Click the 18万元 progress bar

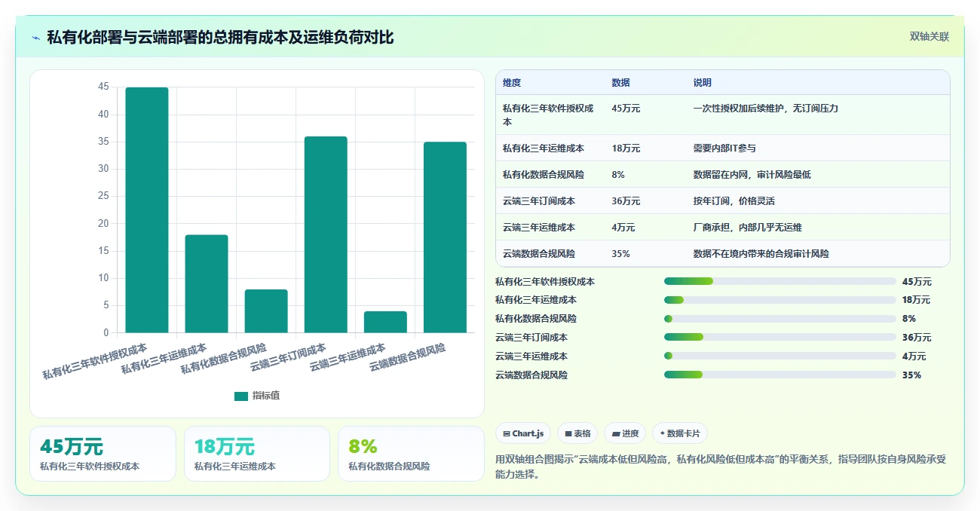[x=780, y=300]
